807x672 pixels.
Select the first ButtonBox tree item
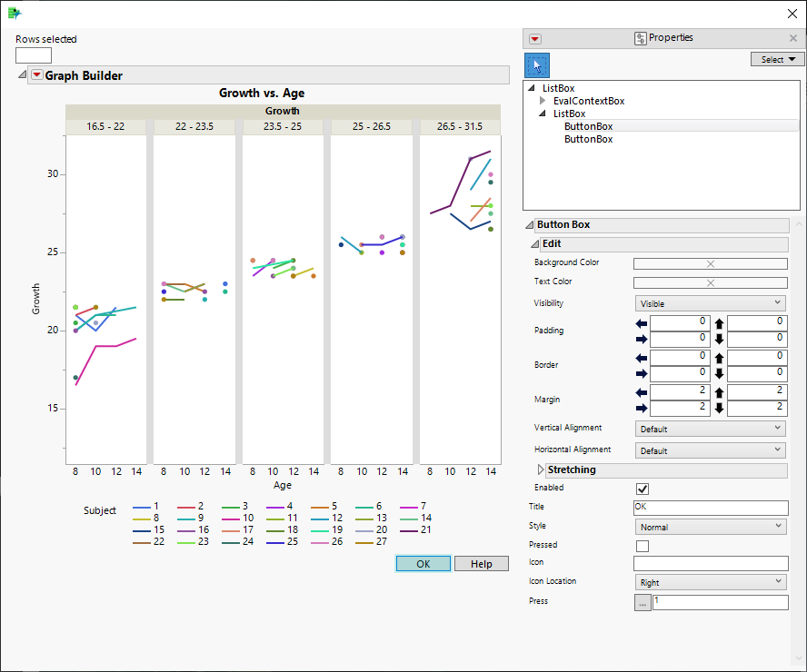pyautogui.click(x=588, y=126)
